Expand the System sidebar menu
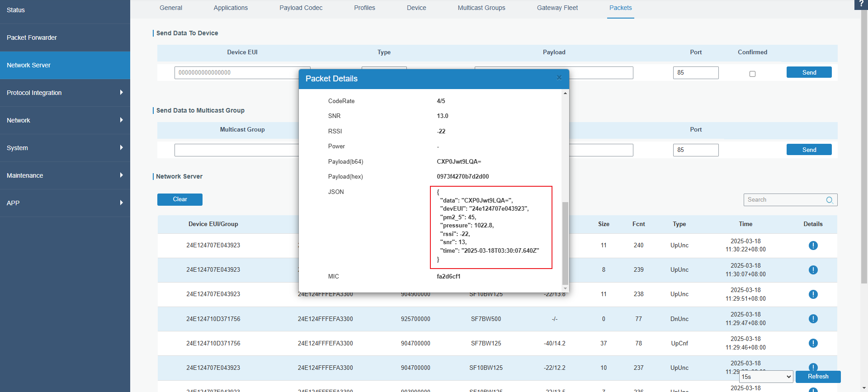 click(65, 148)
